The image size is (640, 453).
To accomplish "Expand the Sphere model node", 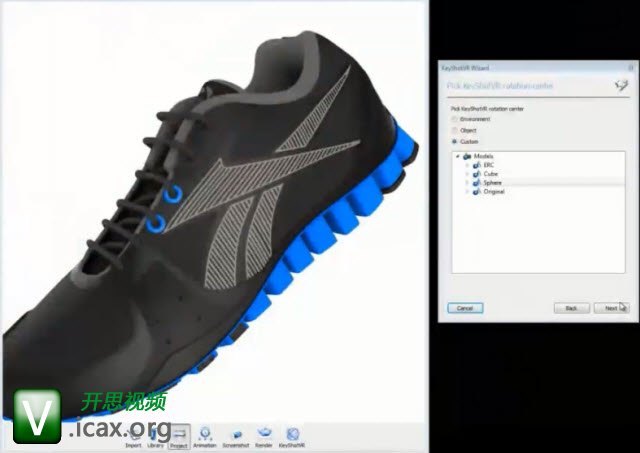I will [467, 183].
